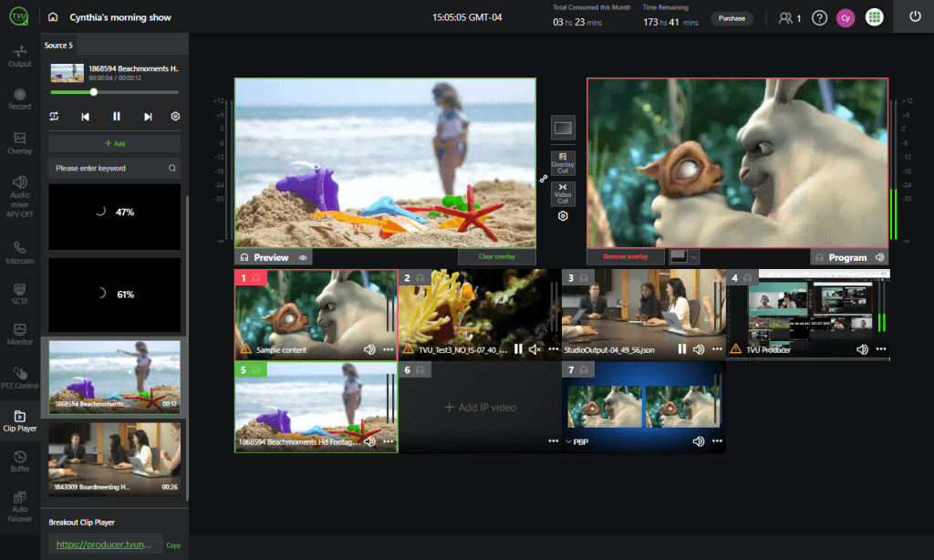This screenshot has height=560, width=934.
Task: Open clip player settings gear icon
Action: click(175, 116)
